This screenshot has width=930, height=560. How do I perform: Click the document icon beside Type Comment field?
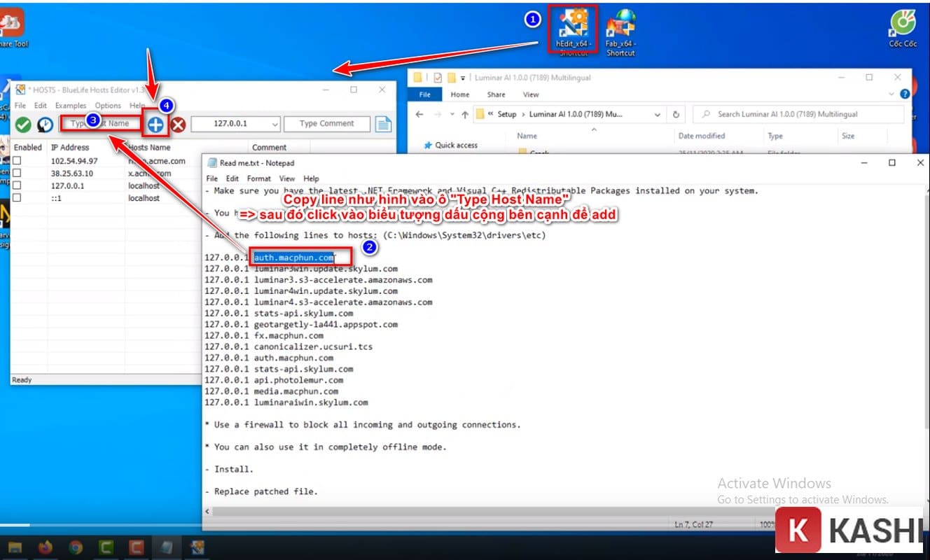pyautogui.click(x=382, y=124)
